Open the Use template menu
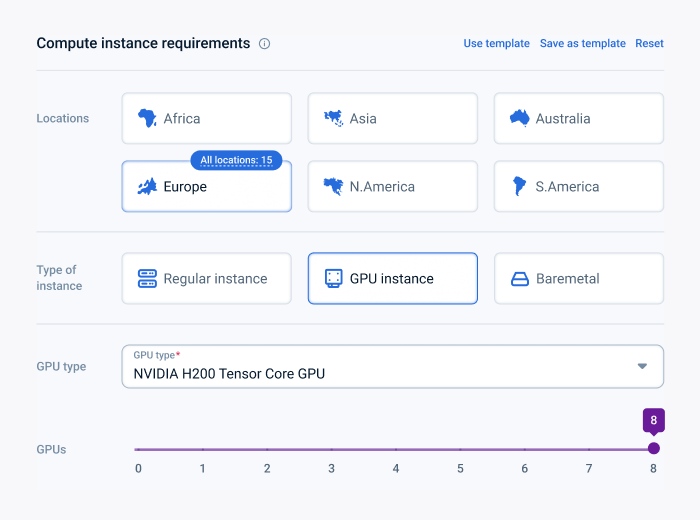 [x=496, y=44]
